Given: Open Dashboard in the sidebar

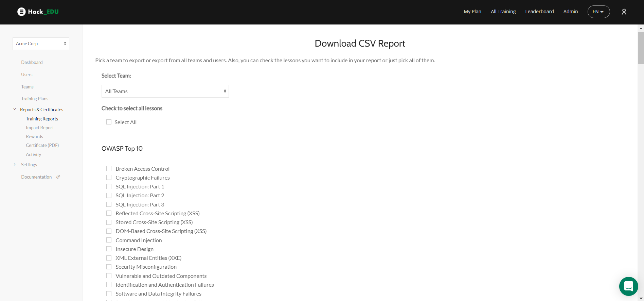Looking at the screenshot, I should coord(32,62).
